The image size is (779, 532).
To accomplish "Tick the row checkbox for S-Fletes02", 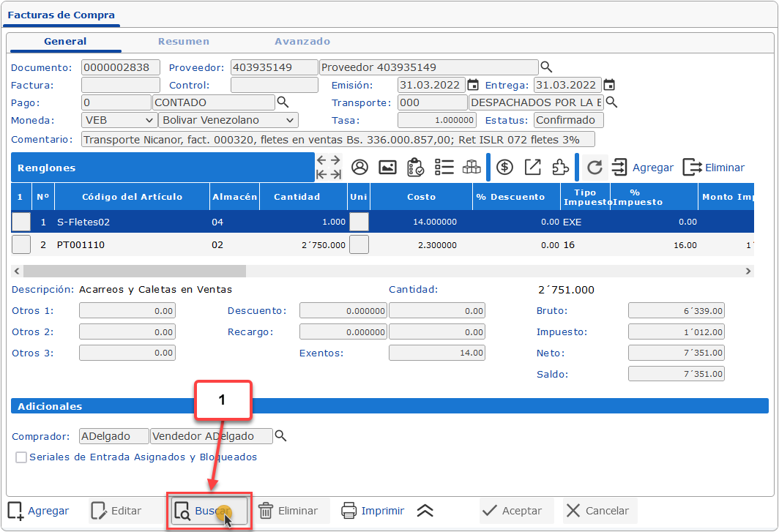I will point(21,222).
